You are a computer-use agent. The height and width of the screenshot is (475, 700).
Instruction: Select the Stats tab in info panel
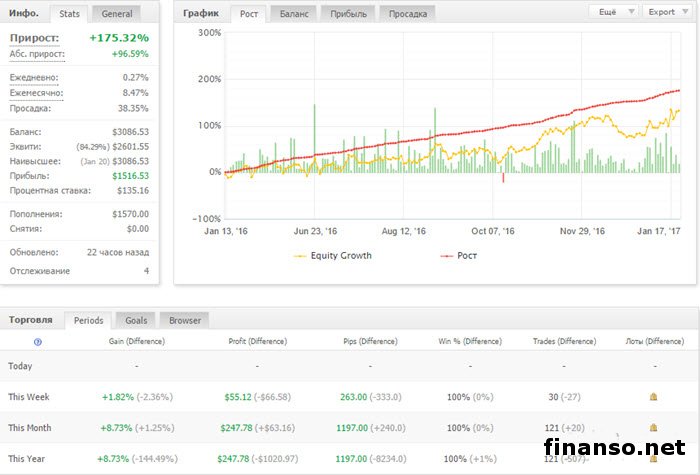[69, 14]
